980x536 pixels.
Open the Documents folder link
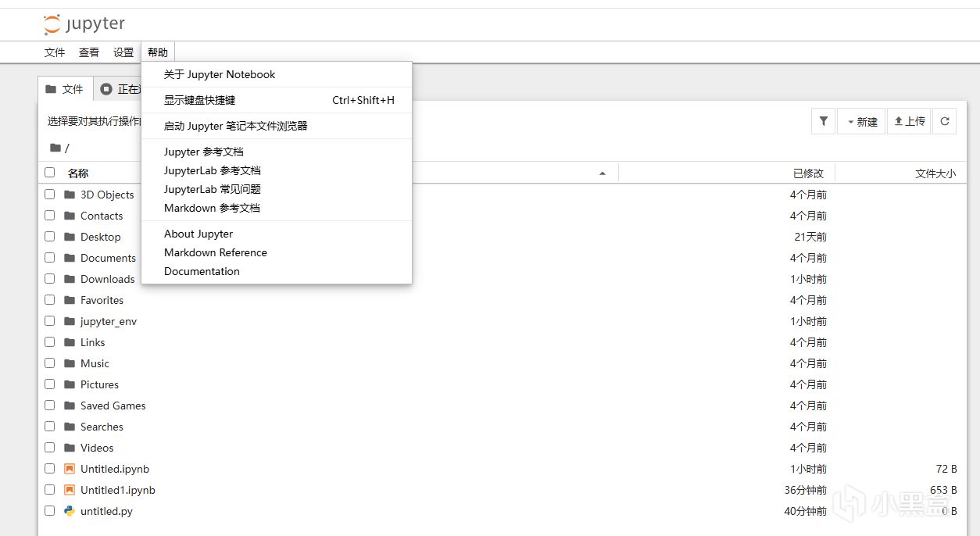click(108, 258)
